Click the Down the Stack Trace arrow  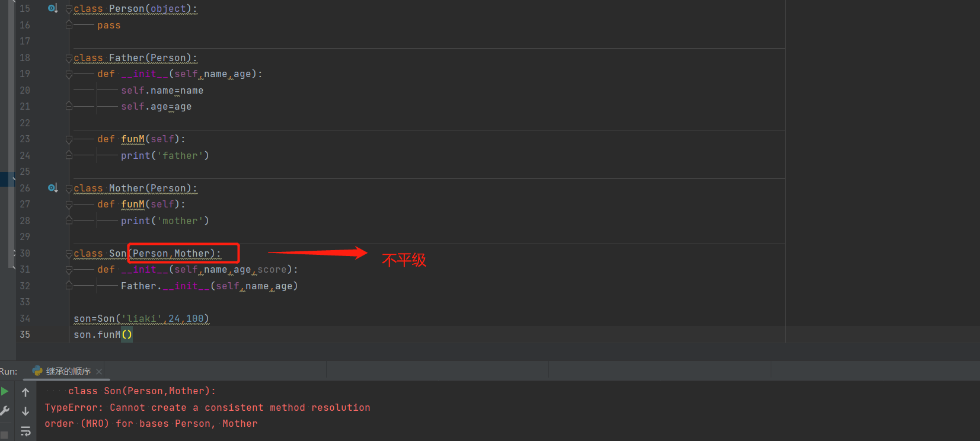coord(25,411)
